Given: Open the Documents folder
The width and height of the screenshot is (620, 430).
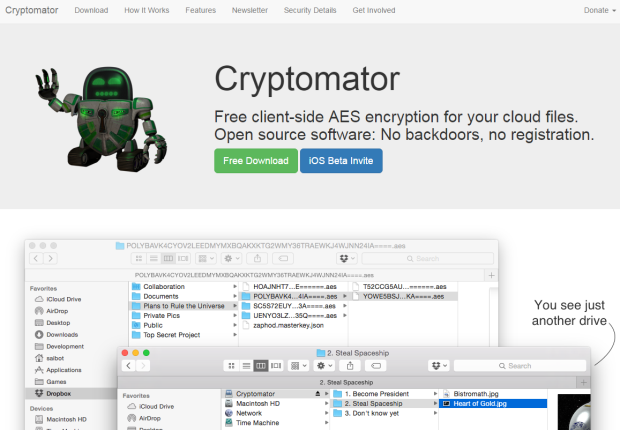Looking at the screenshot, I should click(184, 296).
